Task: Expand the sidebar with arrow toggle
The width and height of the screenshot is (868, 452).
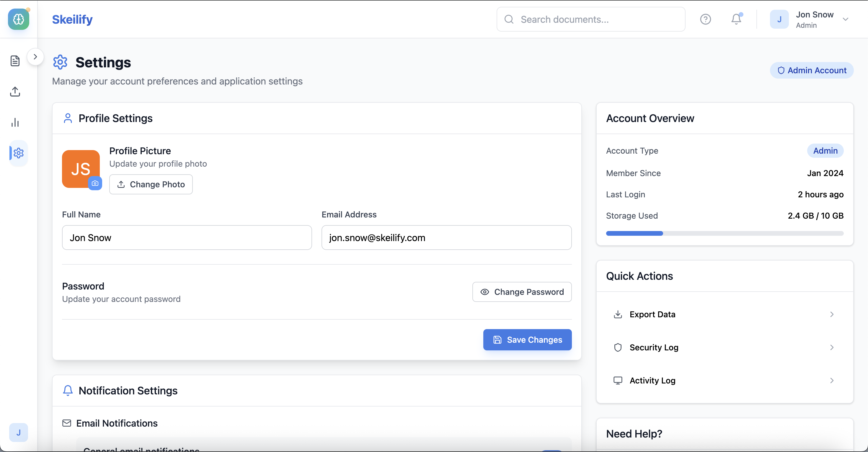Action: tap(35, 57)
